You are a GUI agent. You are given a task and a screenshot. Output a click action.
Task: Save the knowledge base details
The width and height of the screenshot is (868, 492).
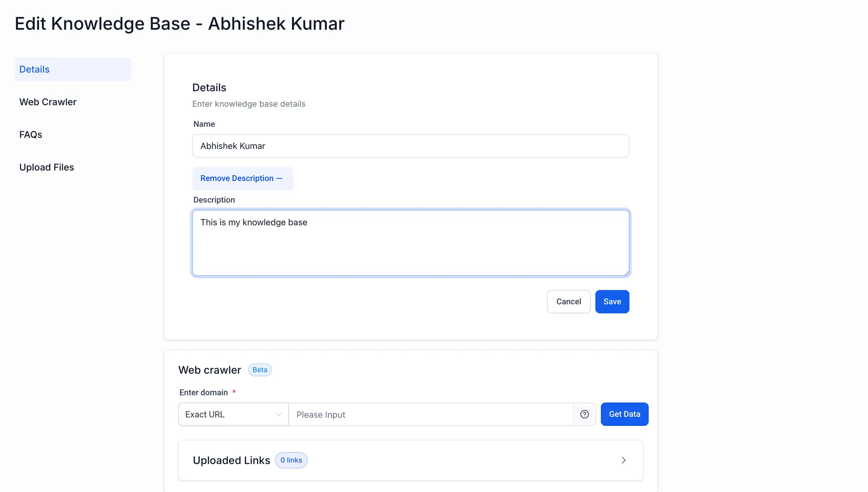[612, 302]
